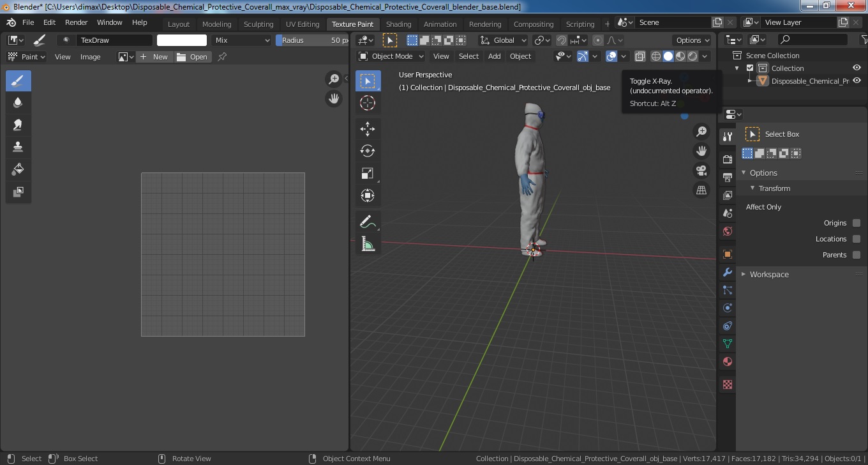Toggle viewport gizmo display
This screenshot has width=868, height=465.
[x=582, y=56]
